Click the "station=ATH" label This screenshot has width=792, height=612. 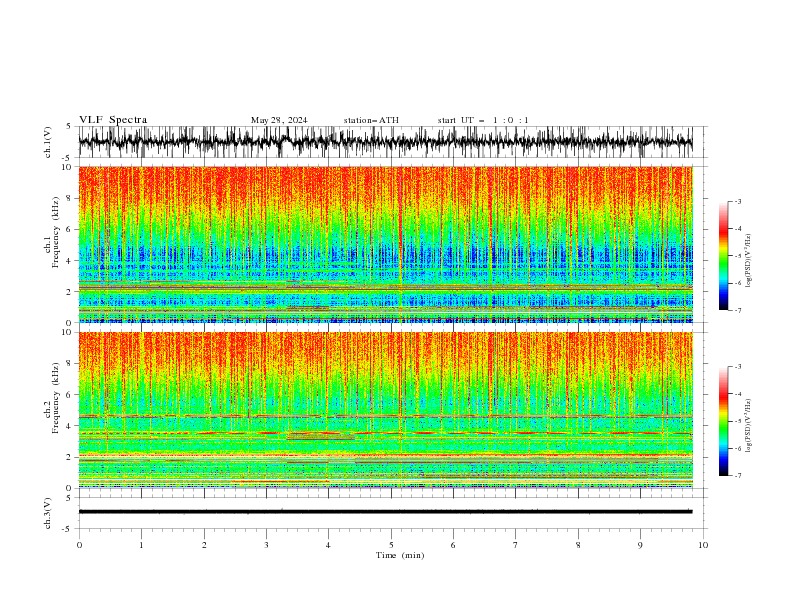click(x=371, y=120)
